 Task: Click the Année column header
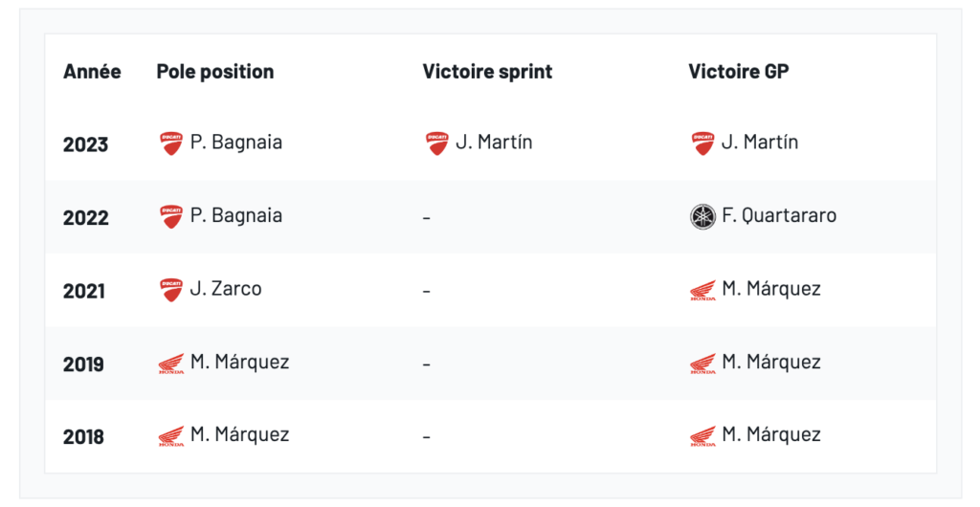pyautogui.click(x=92, y=72)
